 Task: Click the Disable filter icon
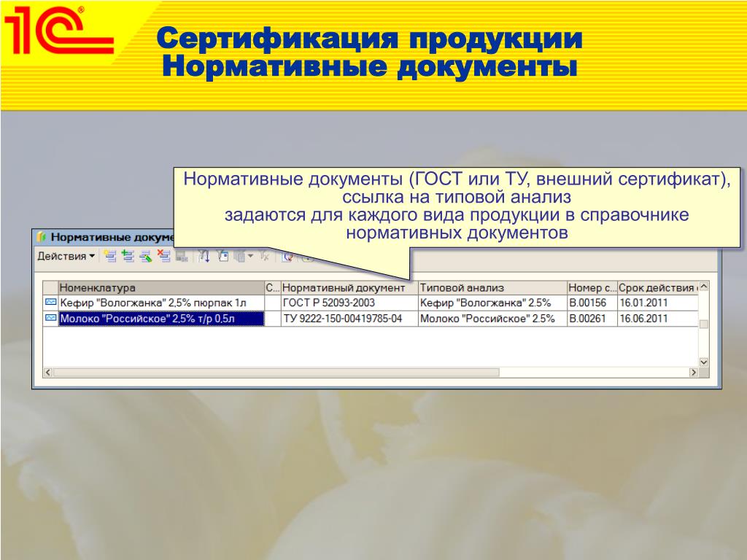click(x=264, y=256)
